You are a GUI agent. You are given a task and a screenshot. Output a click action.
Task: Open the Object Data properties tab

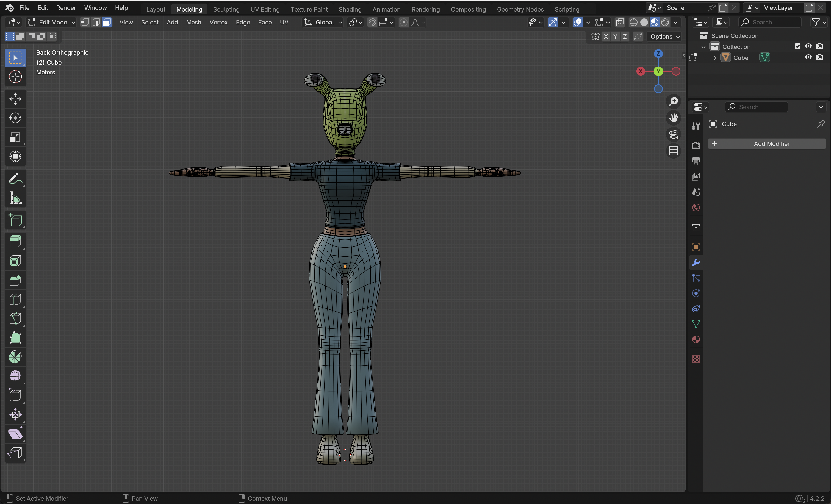pos(696,324)
